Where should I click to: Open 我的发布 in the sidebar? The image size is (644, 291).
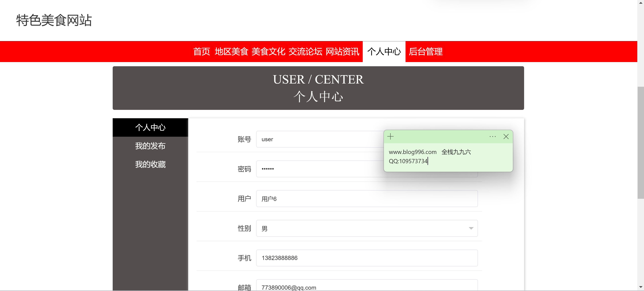tap(150, 146)
